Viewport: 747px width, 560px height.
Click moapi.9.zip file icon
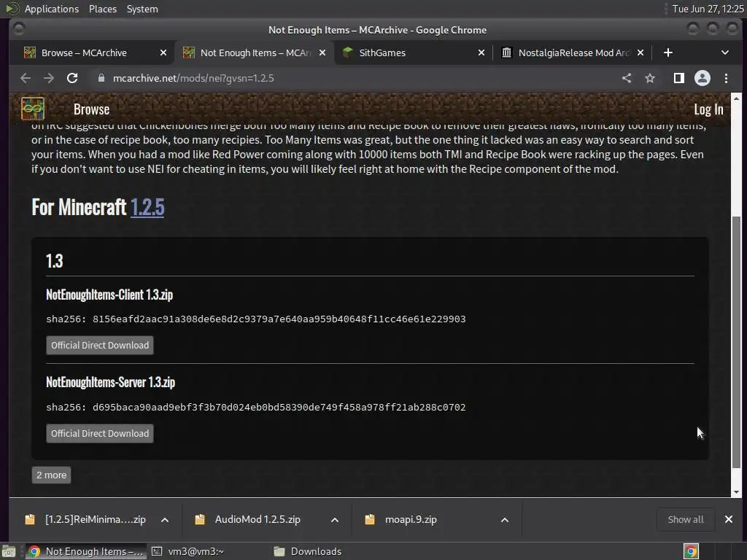pyautogui.click(x=370, y=519)
